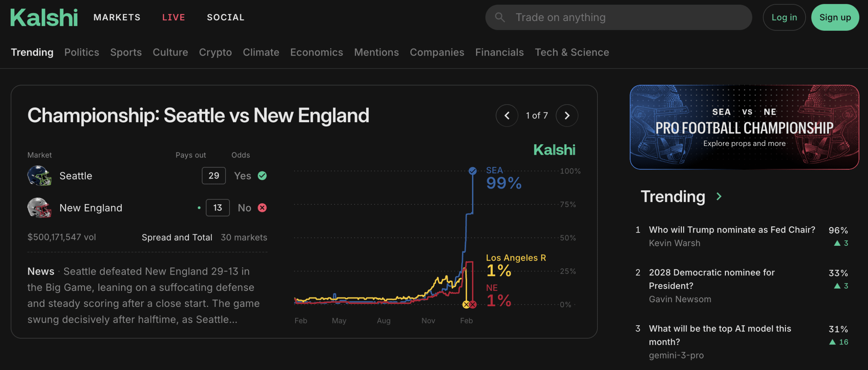Image resolution: width=868 pixels, height=370 pixels.
Task: Click the search magnifier icon
Action: coord(500,17)
